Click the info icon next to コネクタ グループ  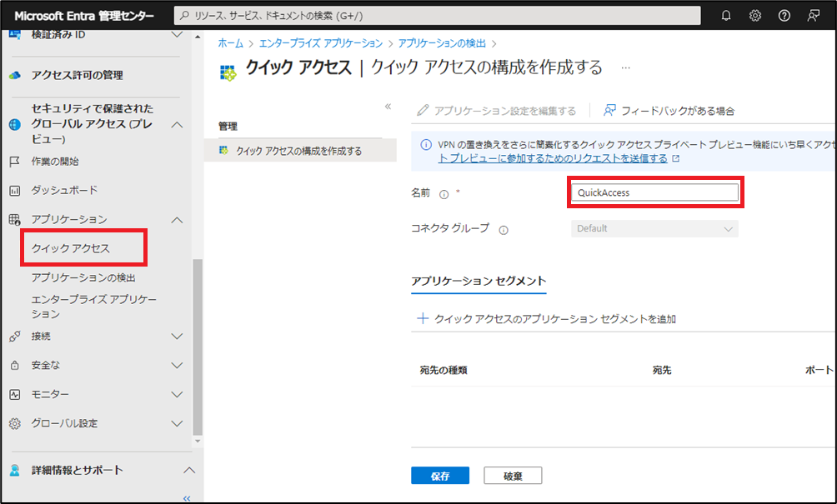coord(504,230)
